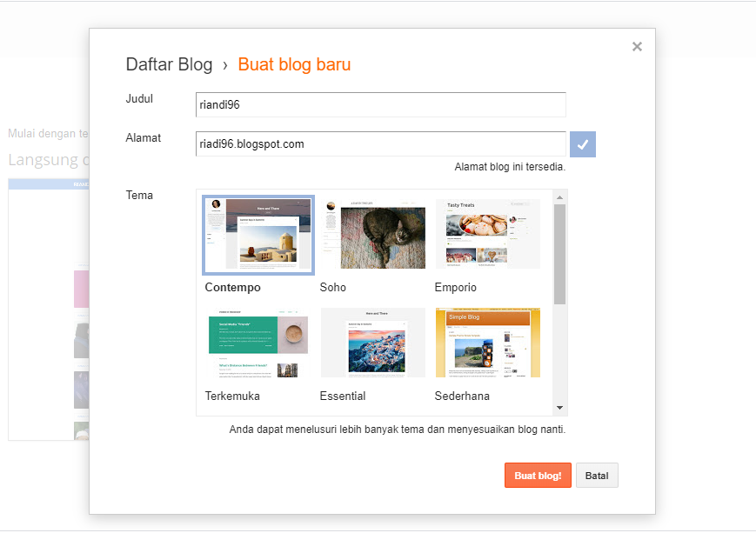The image size is (756, 533).
Task: Select the Terkemuka theme thumbnail
Action: click(x=258, y=343)
